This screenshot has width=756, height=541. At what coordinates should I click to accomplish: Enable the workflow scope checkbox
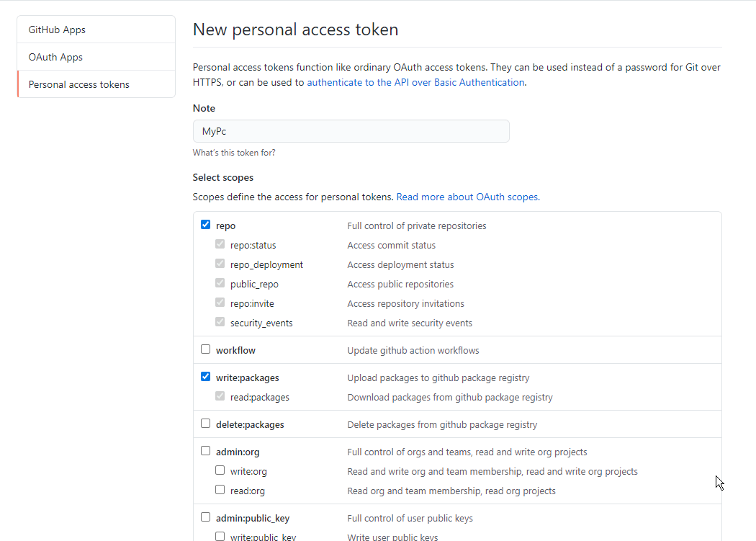[206, 349]
